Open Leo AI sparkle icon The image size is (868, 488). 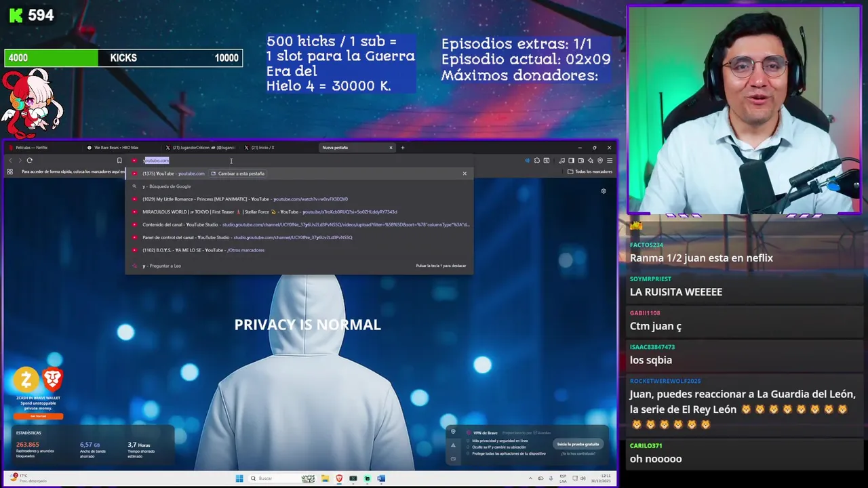click(591, 161)
